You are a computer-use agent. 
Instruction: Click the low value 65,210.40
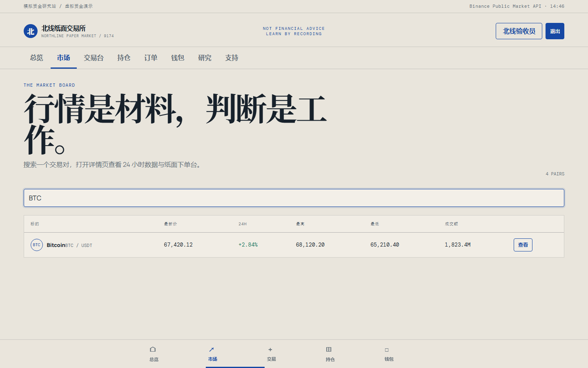tap(385, 245)
